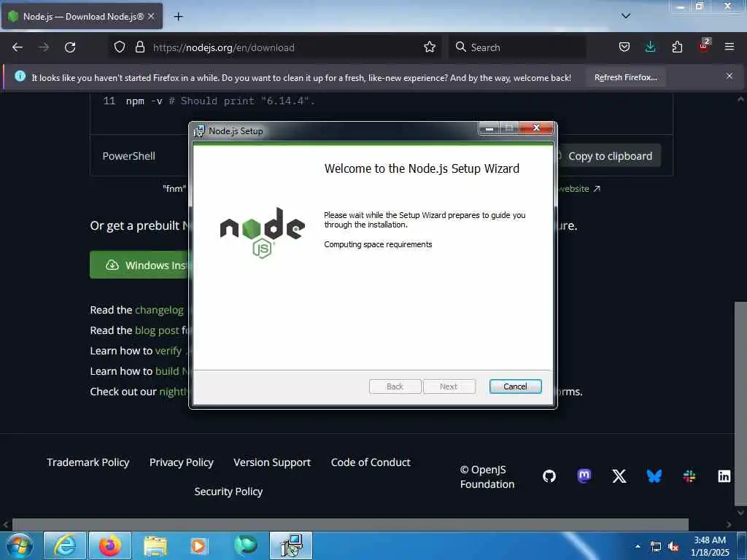Click the uBlock extension icon with badge

click(704, 46)
